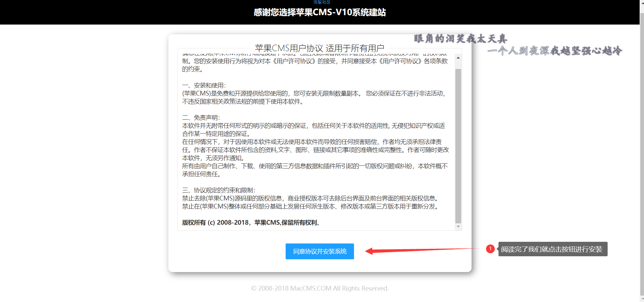Click the agreement scrollbar down arrow

click(458, 227)
